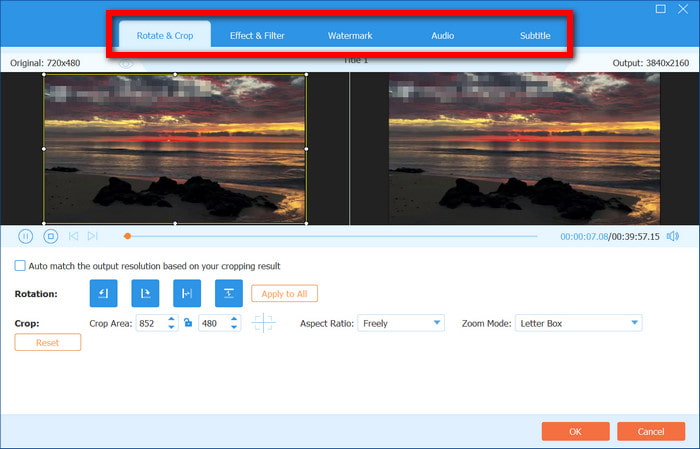
Task: Click the orange playback progress slider handle
Action: tap(127, 236)
